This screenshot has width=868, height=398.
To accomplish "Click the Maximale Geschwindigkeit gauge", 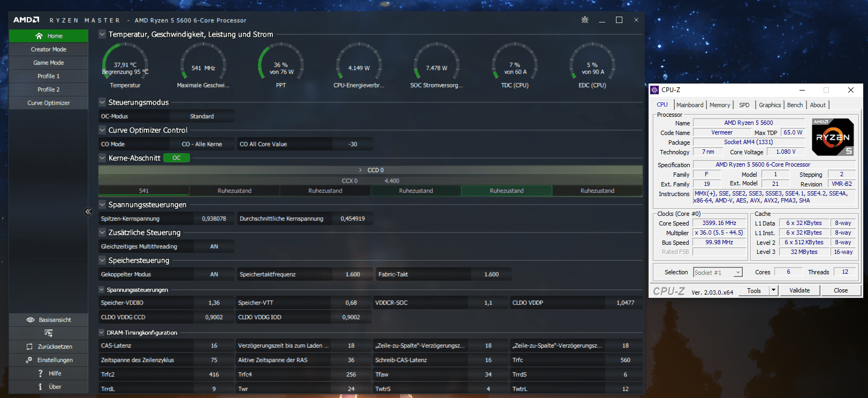I will click(203, 66).
